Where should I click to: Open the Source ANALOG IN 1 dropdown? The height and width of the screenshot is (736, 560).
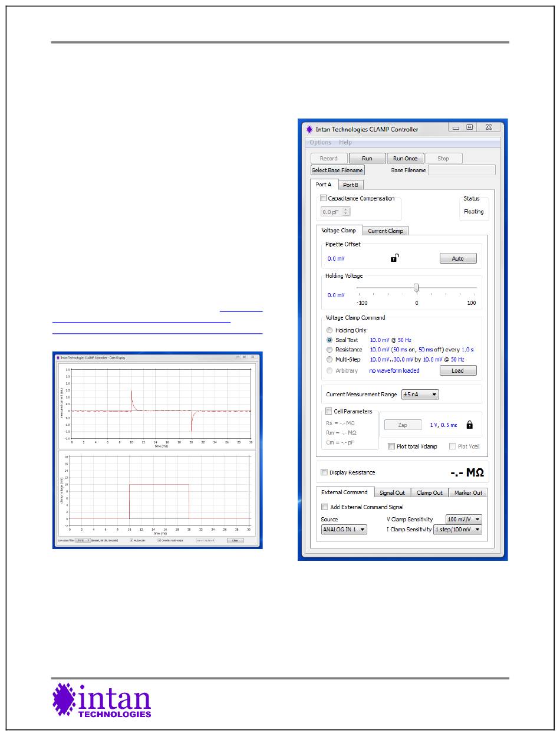pyautogui.click(x=344, y=530)
